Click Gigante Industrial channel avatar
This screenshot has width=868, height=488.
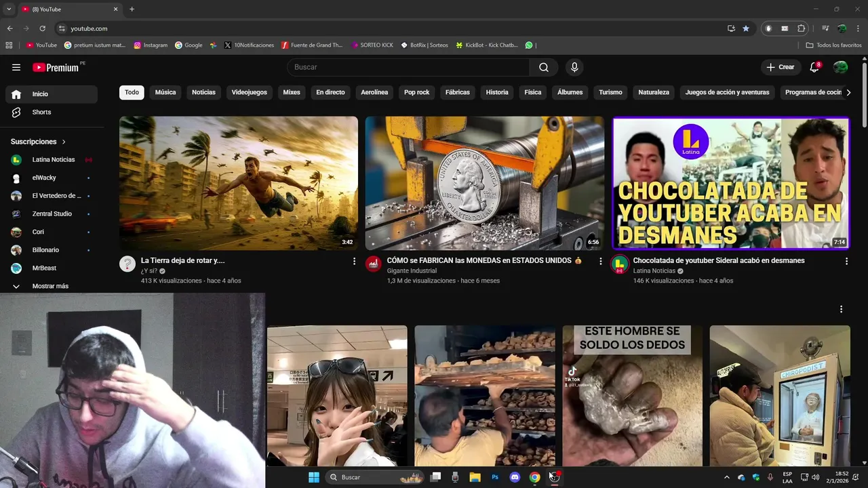(374, 264)
